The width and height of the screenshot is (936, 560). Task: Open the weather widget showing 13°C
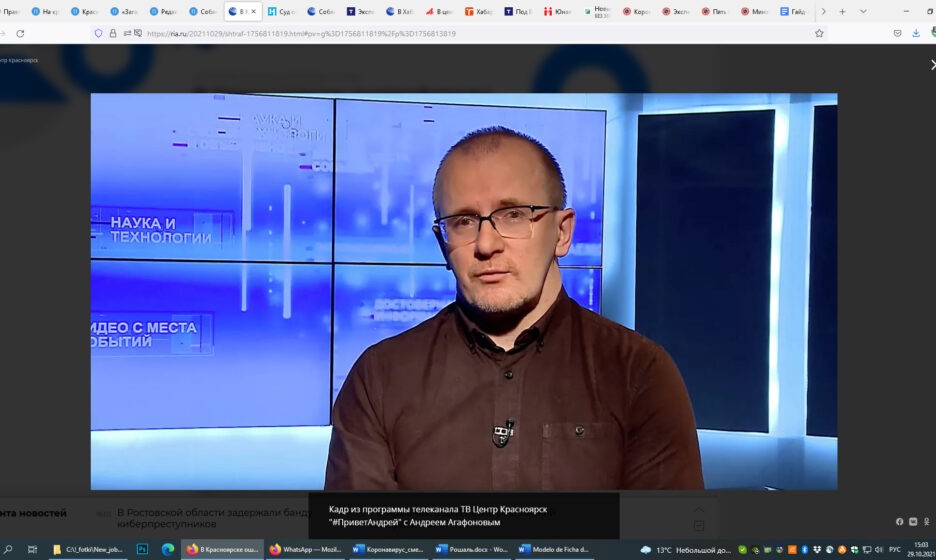click(686, 549)
